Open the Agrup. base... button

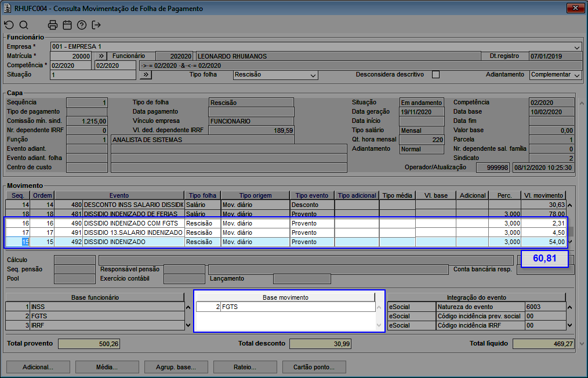(176, 367)
